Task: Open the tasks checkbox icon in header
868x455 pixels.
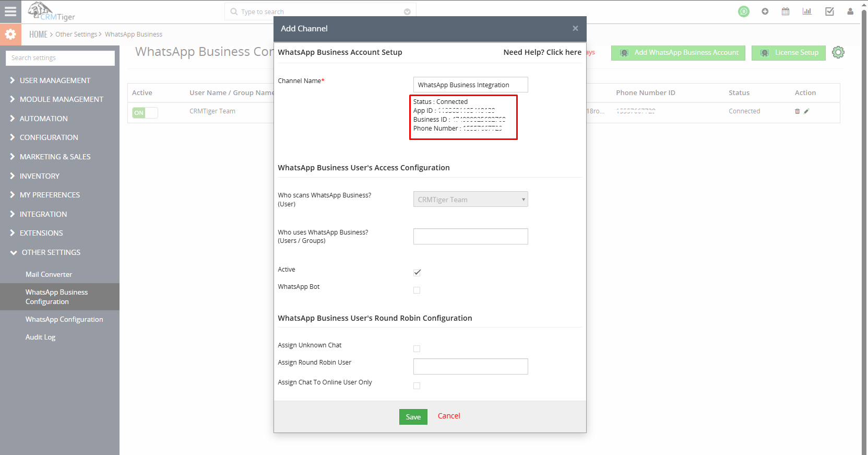Action: click(x=829, y=11)
